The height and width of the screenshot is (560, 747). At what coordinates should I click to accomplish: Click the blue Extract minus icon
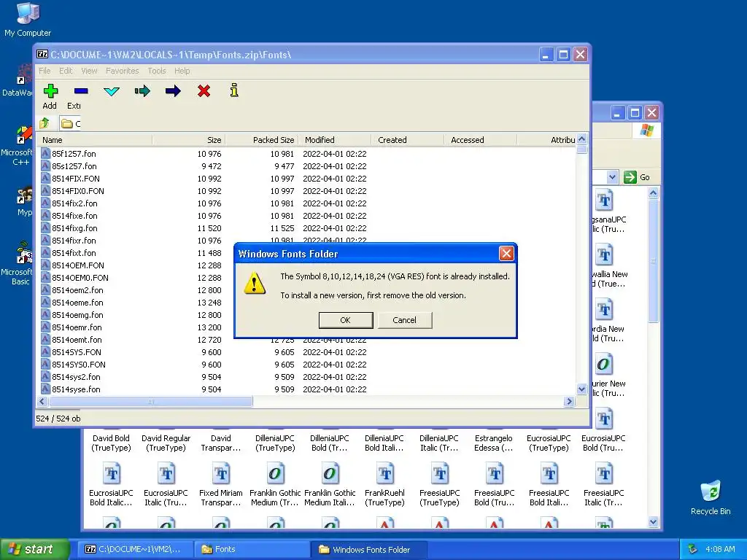point(81,91)
